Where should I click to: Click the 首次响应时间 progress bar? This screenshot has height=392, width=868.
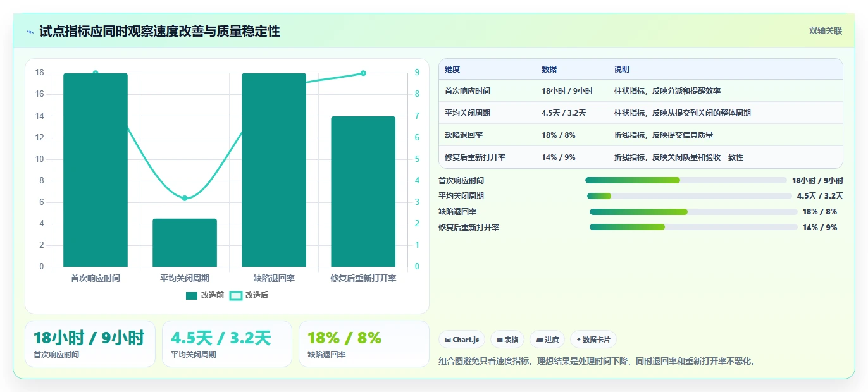(686, 180)
